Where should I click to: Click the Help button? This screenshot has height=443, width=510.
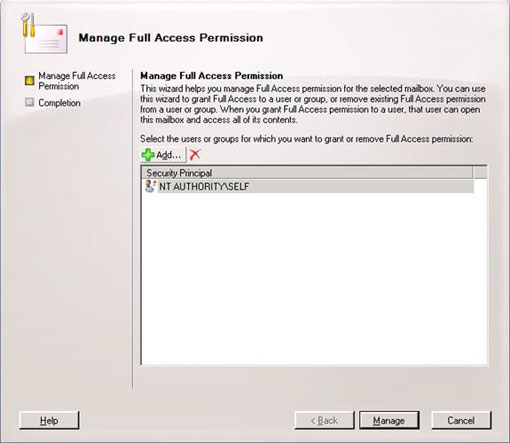pyautogui.click(x=49, y=420)
